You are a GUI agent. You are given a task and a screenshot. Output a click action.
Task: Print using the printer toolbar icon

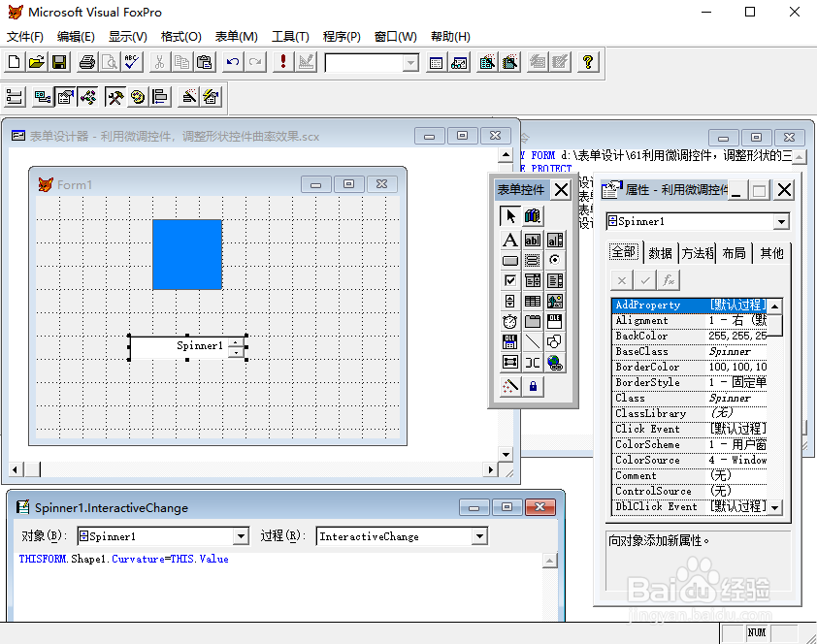87,62
